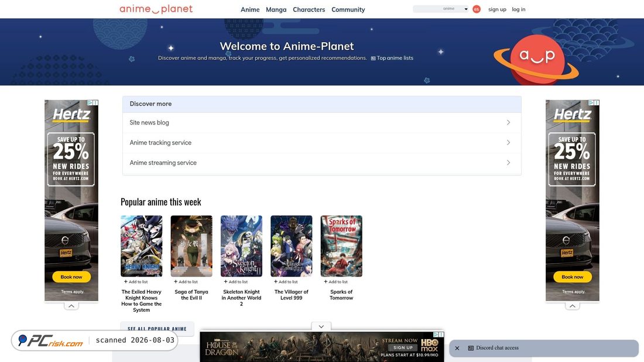Collapse the left Hertz ad with chevron

(x=71, y=306)
